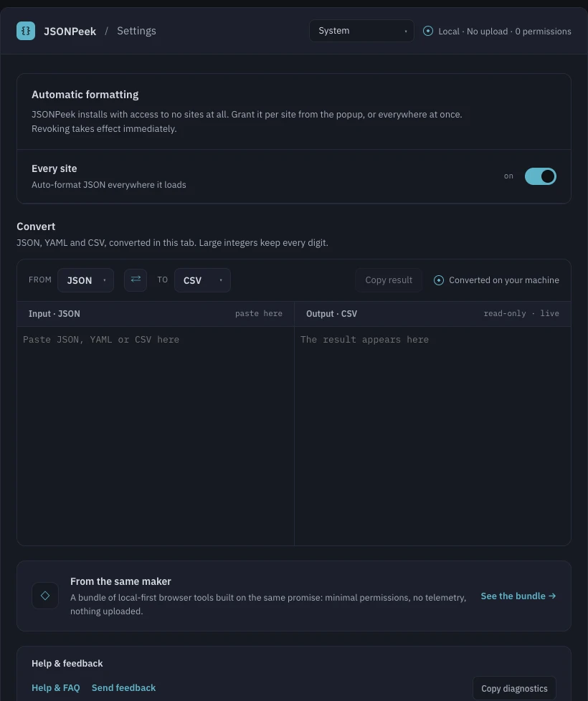
Task: Click Copy diagnostics button
Action: coord(514,689)
